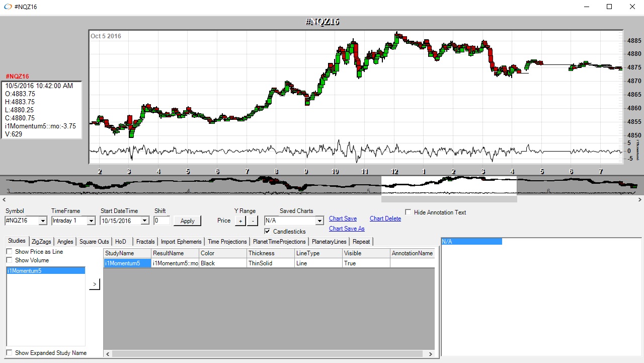Click the chart navigator scrollbar thumb
Screen dimensions: 644x363
pyautogui.click(x=449, y=199)
